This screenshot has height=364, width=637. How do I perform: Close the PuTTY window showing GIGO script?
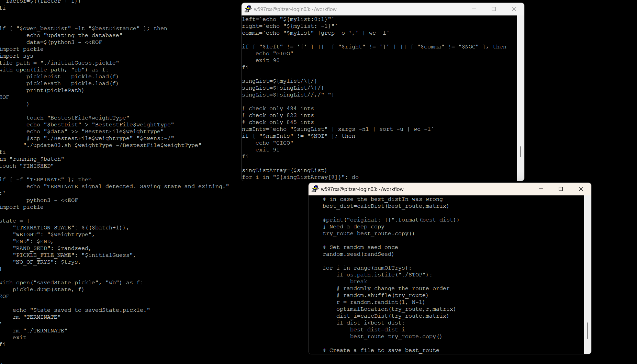[x=514, y=9]
